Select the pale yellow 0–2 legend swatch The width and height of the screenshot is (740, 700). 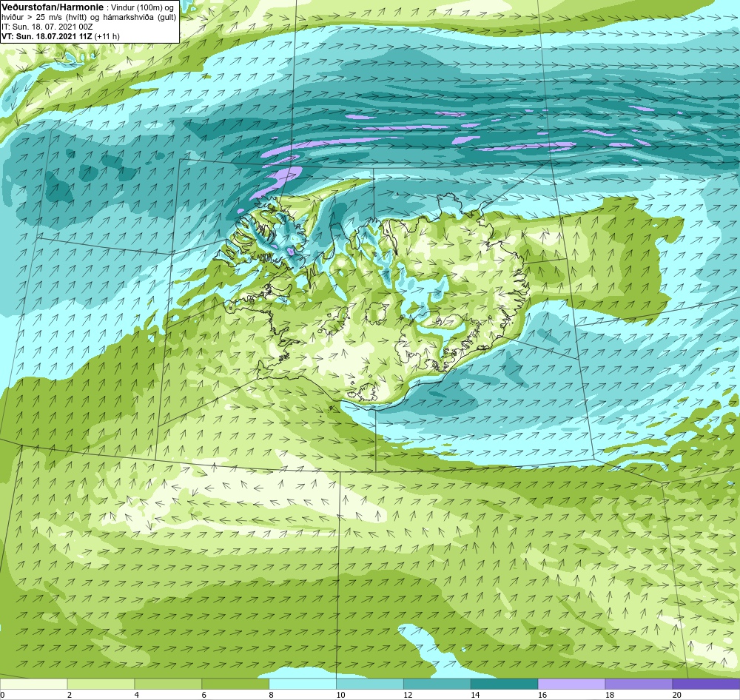(33, 684)
